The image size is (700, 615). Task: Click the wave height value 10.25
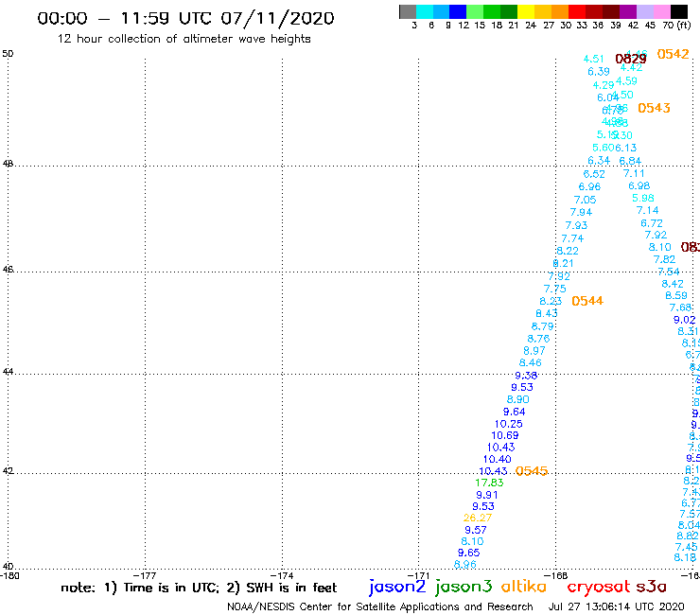point(509,424)
